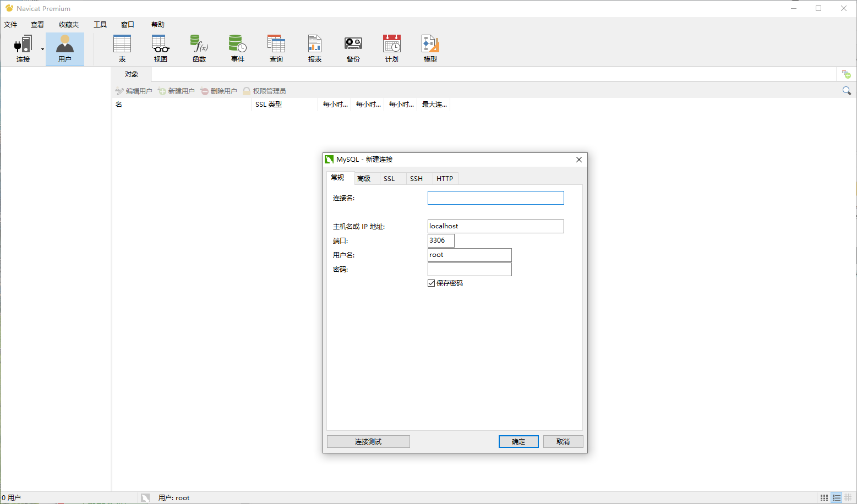Open the View (视图) toolbar icon
The image size is (857, 504).
[160, 48]
